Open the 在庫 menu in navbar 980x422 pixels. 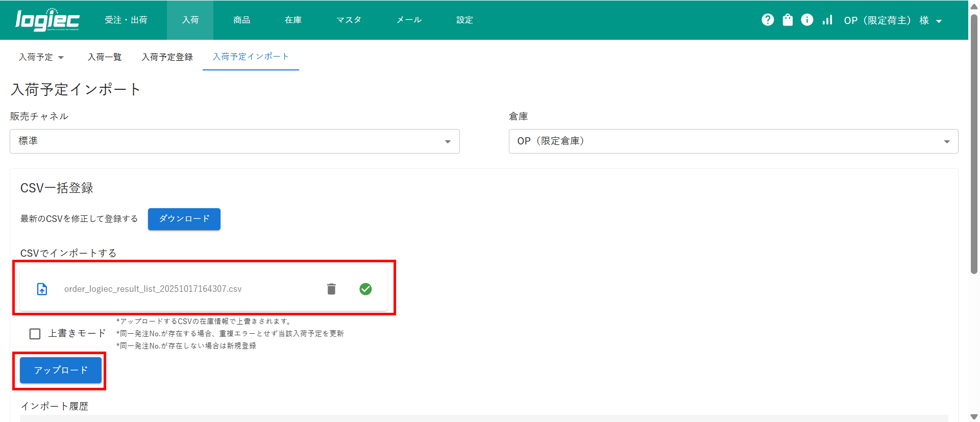click(x=293, y=20)
